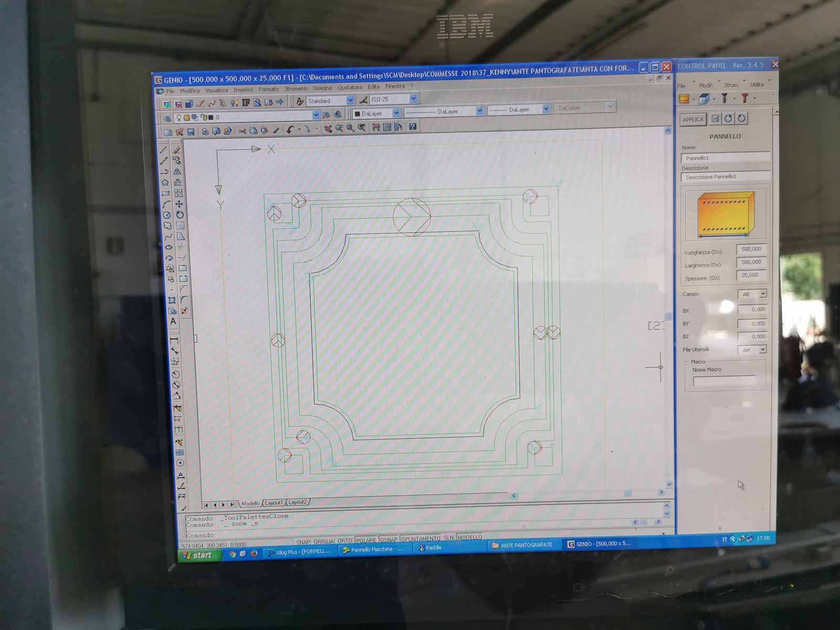Switch to the Layout2 tab
Image resolution: width=840 pixels, height=630 pixels.
pos(298,502)
